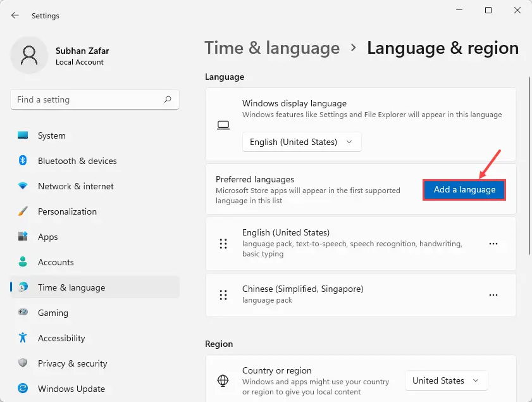Open more options for English (United States)
This screenshot has height=402, width=532.
493,244
